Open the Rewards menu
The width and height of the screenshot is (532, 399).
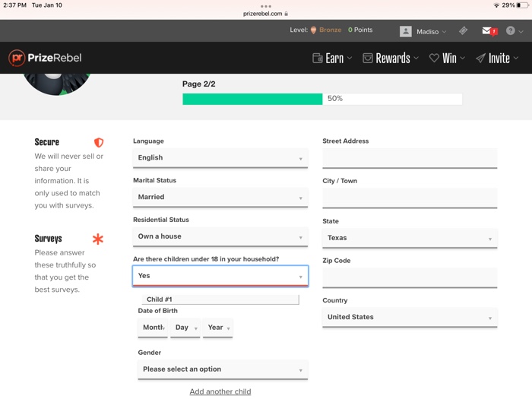click(x=390, y=58)
